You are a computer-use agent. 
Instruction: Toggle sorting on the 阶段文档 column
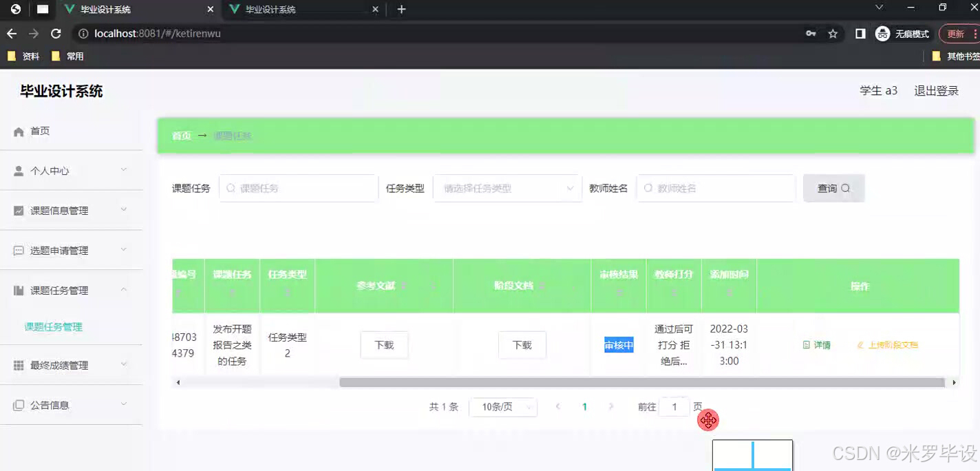(542, 286)
